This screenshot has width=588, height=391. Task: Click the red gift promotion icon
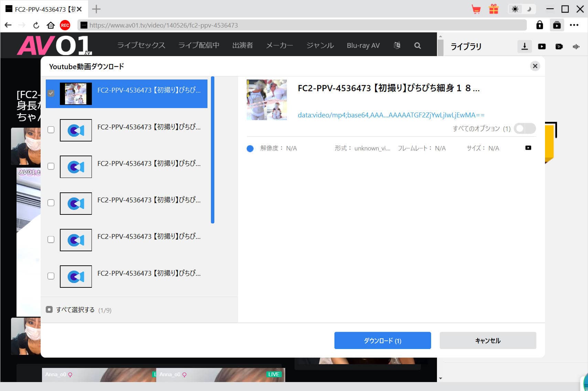pos(494,9)
